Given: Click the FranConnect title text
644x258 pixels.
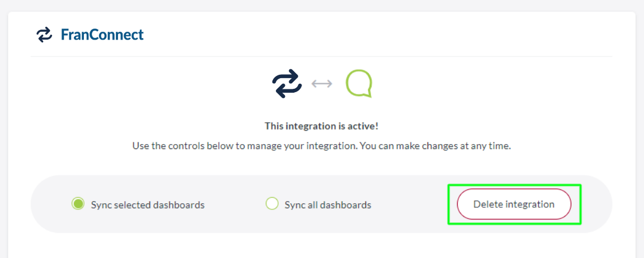Looking at the screenshot, I should pos(102,35).
